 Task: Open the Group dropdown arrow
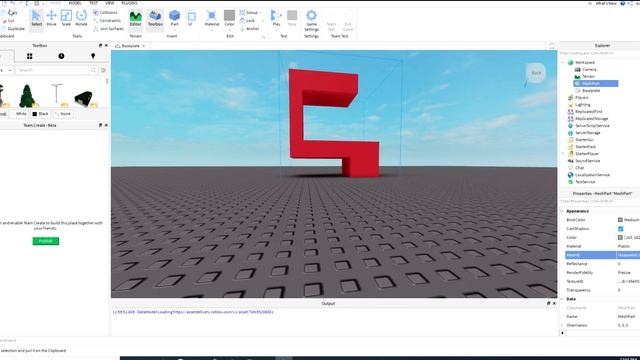[x=260, y=13]
